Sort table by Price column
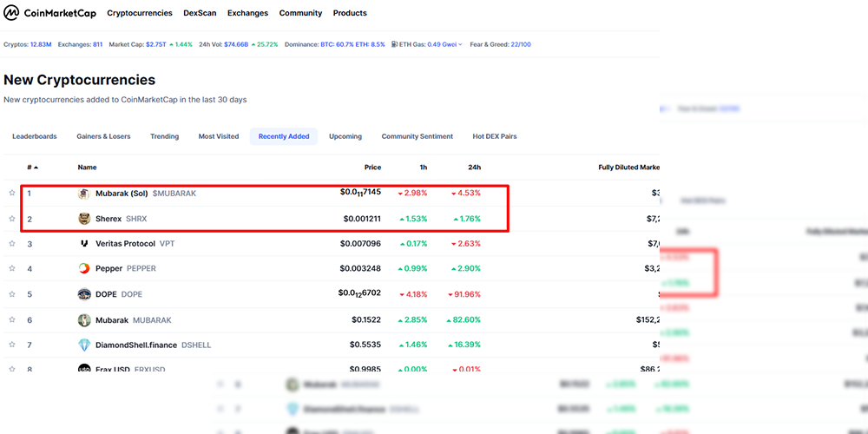This screenshot has height=434, width=868. point(372,168)
